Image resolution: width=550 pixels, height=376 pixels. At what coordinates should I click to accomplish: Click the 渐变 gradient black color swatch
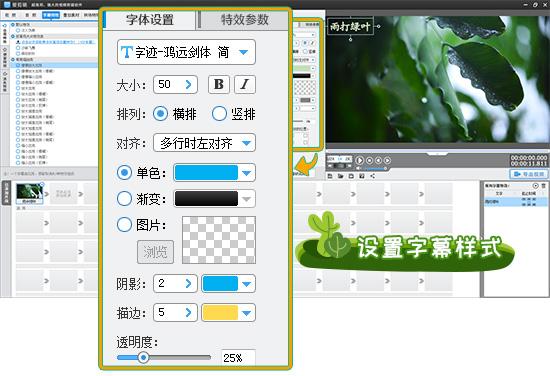coord(206,199)
